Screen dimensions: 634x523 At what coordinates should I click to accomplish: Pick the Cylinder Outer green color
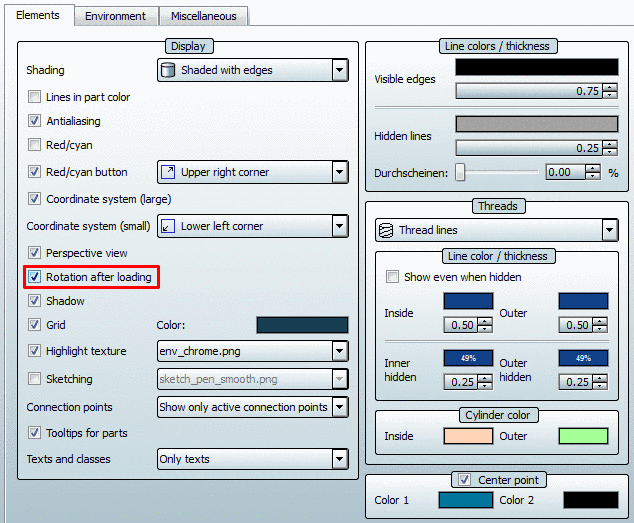click(583, 436)
